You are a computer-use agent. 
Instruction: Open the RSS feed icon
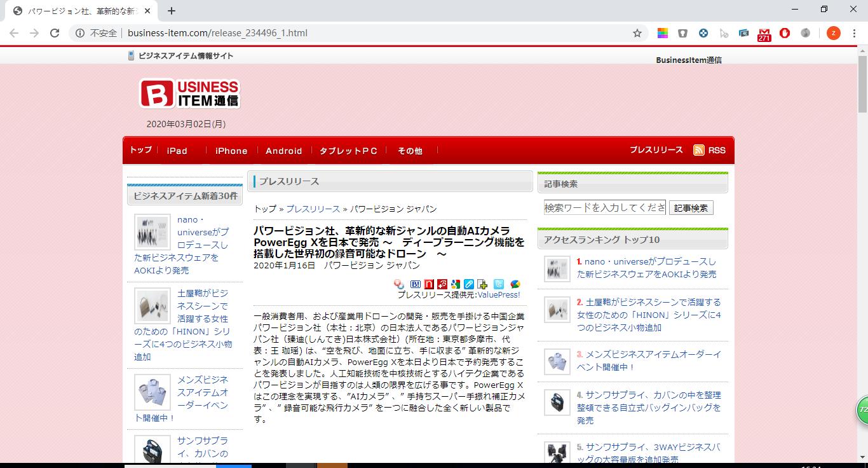(700, 150)
